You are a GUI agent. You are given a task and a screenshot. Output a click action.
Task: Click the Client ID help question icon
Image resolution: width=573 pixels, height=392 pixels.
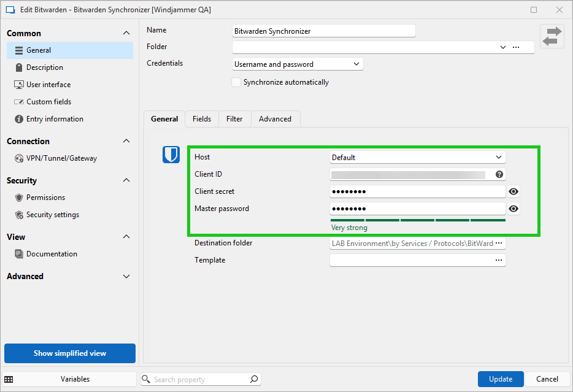point(499,175)
